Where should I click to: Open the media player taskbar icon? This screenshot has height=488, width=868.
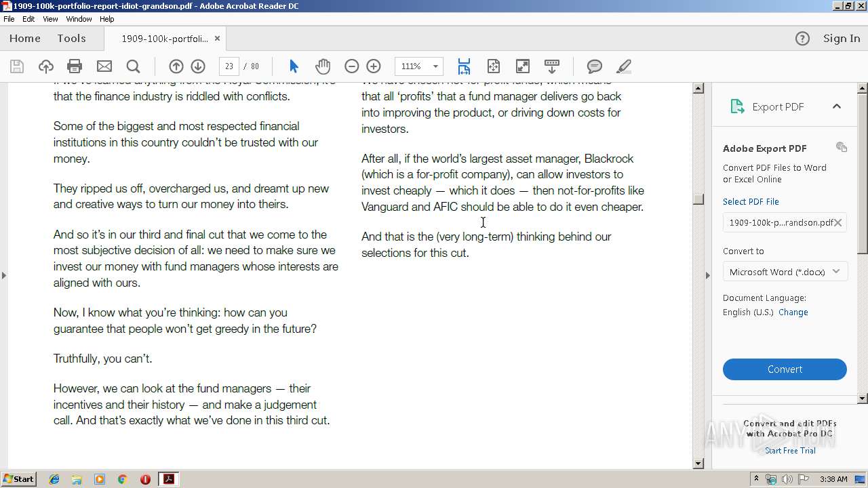coord(100,479)
